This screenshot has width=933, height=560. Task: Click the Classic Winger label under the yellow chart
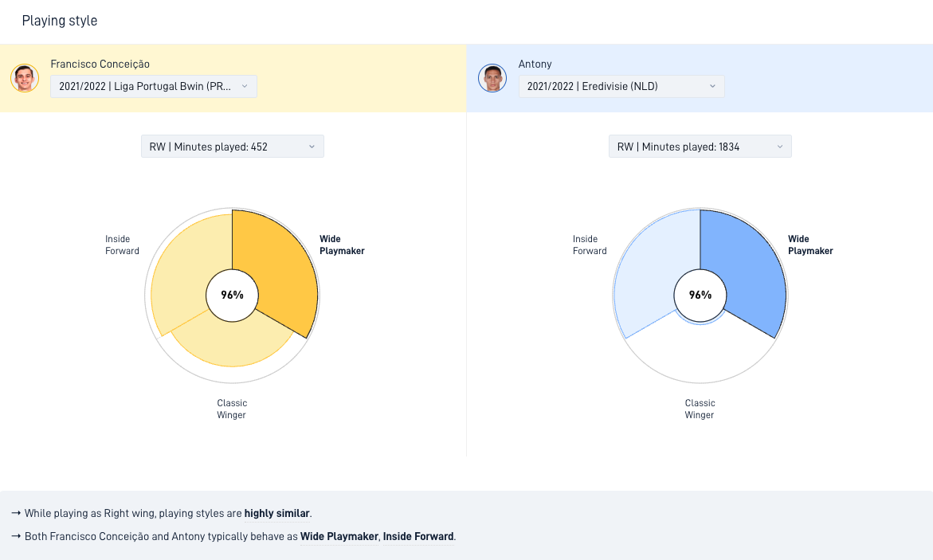coord(232,409)
